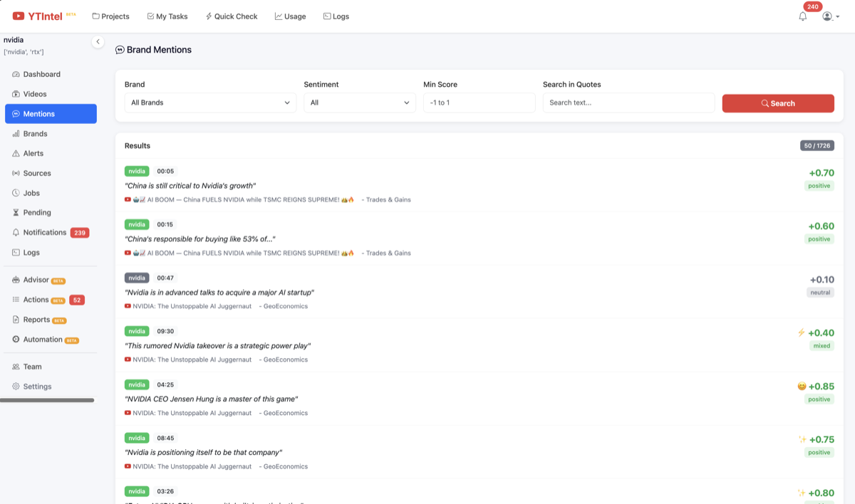Switch to the Usage top menu
This screenshot has height=504, width=855.
[x=290, y=16]
